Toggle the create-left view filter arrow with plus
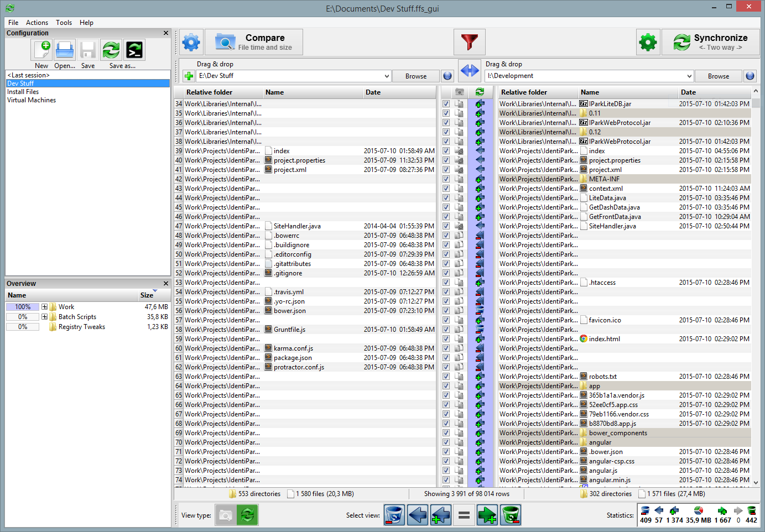 (440, 515)
